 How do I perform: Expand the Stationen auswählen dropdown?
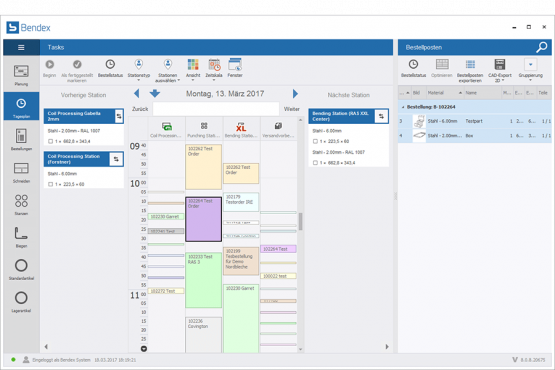pos(167,70)
